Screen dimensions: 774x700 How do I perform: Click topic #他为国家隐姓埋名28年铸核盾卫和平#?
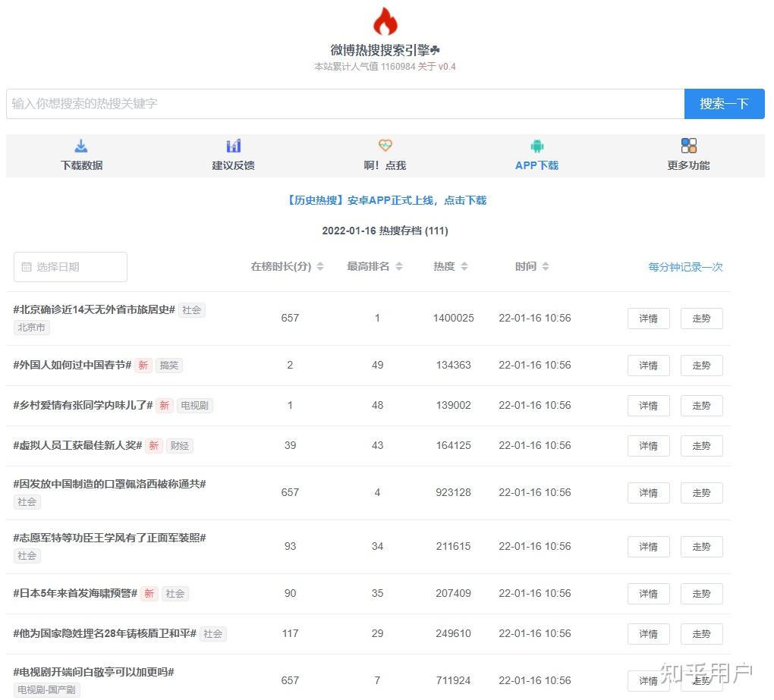click(105, 633)
